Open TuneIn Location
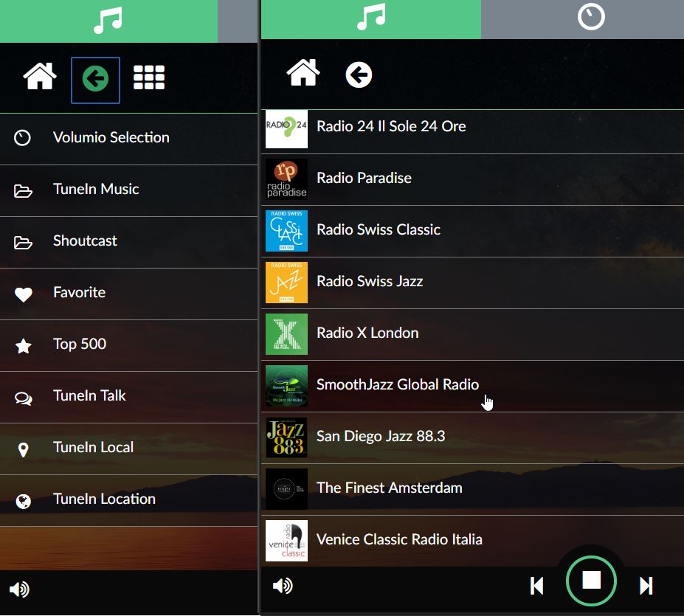The width and height of the screenshot is (684, 616). [128, 500]
